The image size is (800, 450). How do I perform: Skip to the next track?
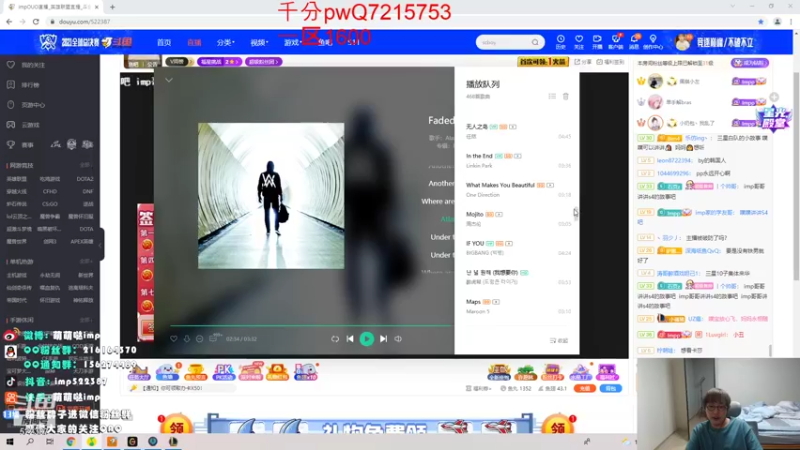point(383,339)
